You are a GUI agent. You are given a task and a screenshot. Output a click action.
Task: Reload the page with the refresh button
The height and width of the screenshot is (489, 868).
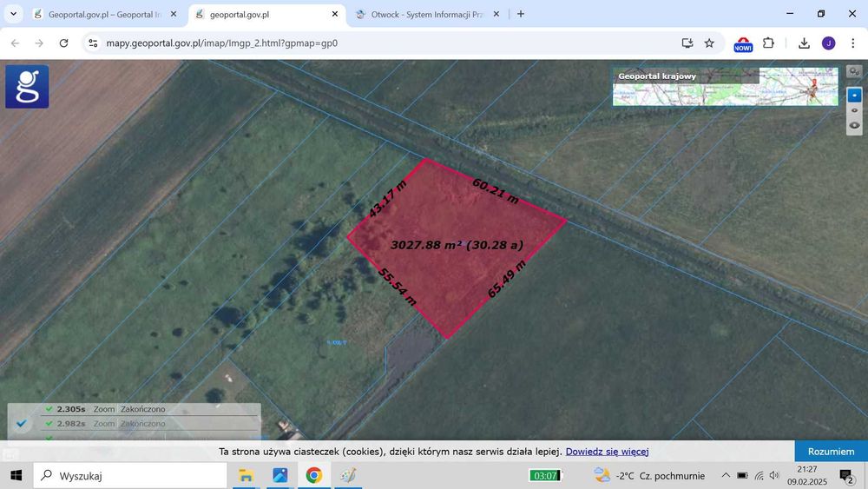63,43
